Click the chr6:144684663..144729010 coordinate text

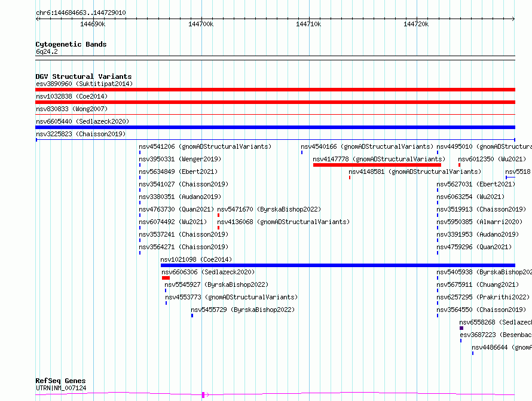click(81, 13)
